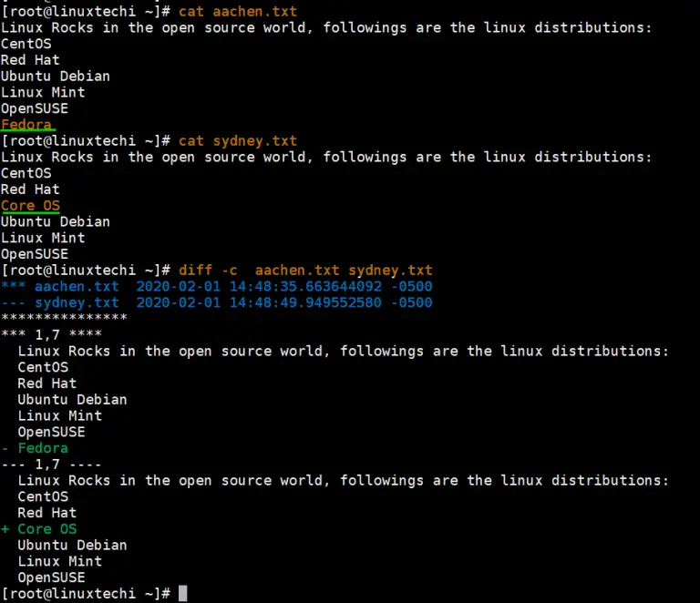The height and width of the screenshot is (603, 700).
Task: Click 'Ubuntu Debian' in the cat sydney.txt output
Action: [56, 221]
